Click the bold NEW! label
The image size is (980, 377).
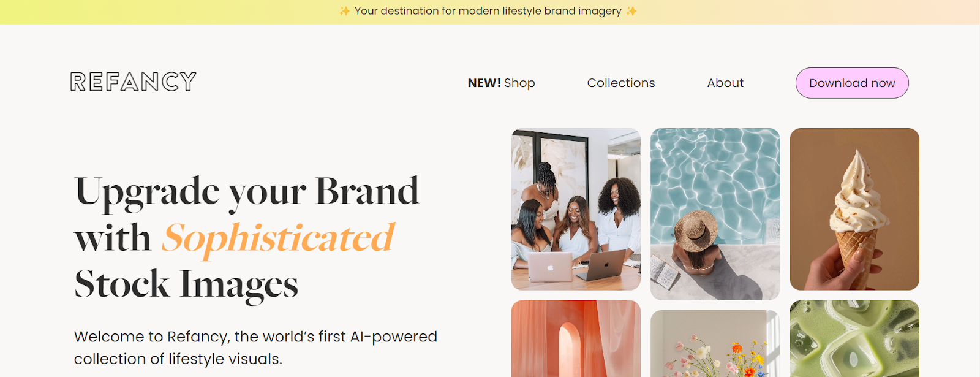(x=484, y=83)
